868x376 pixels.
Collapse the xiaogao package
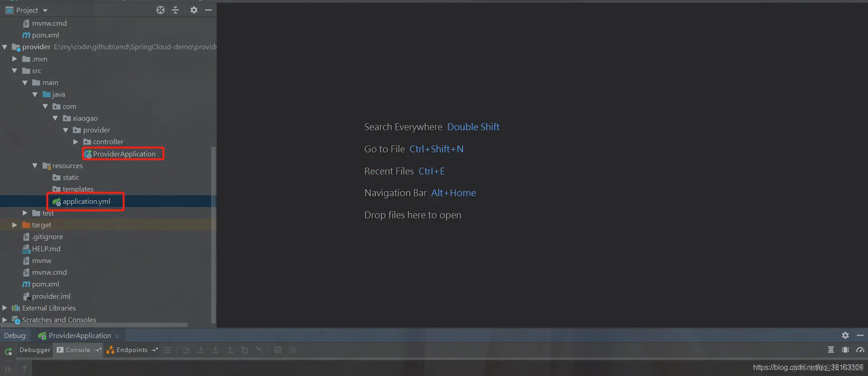(55, 118)
